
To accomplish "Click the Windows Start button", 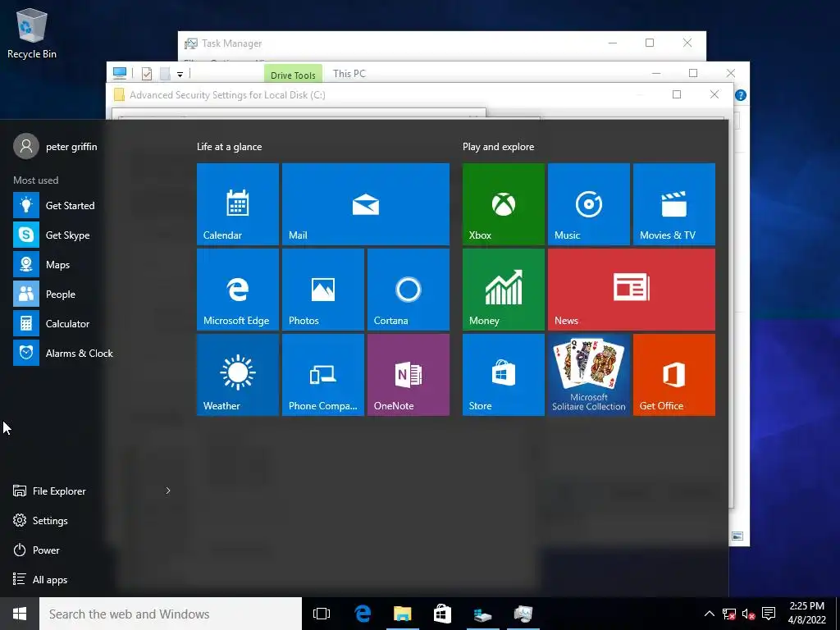I will (x=20, y=614).
